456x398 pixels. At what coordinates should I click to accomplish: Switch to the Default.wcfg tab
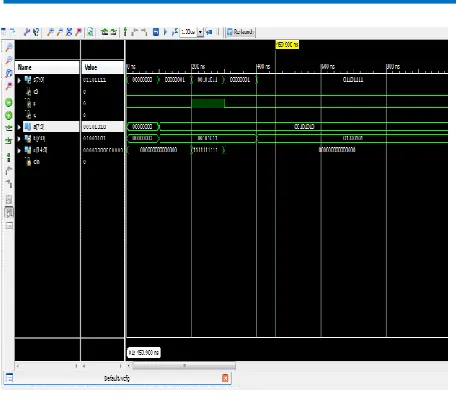click(117, 378)
